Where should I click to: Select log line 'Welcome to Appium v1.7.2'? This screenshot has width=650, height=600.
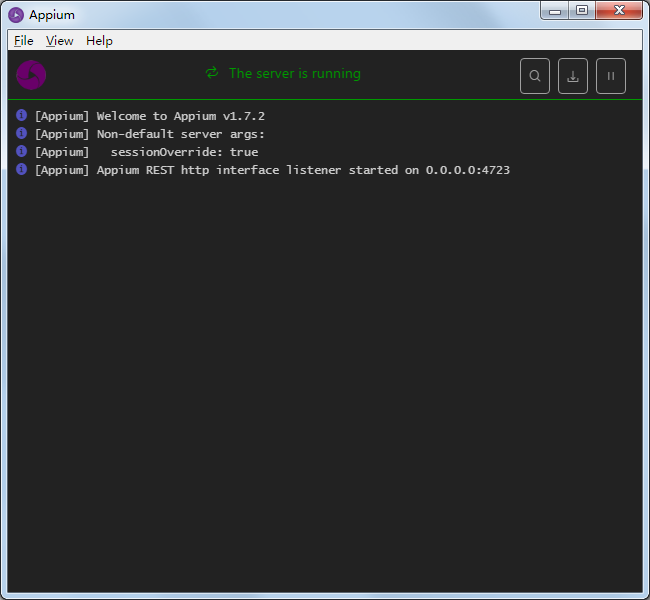pyautogui.click(x=150, y=116)
